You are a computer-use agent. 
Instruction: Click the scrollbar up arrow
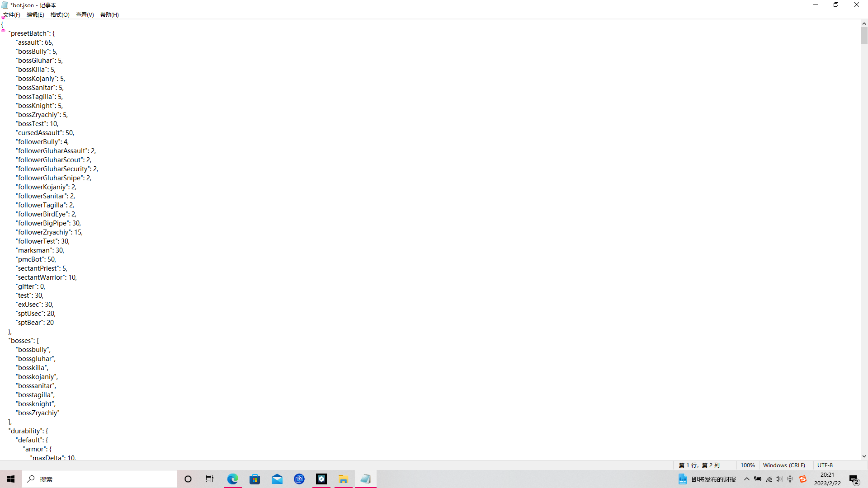pos(864,23)
